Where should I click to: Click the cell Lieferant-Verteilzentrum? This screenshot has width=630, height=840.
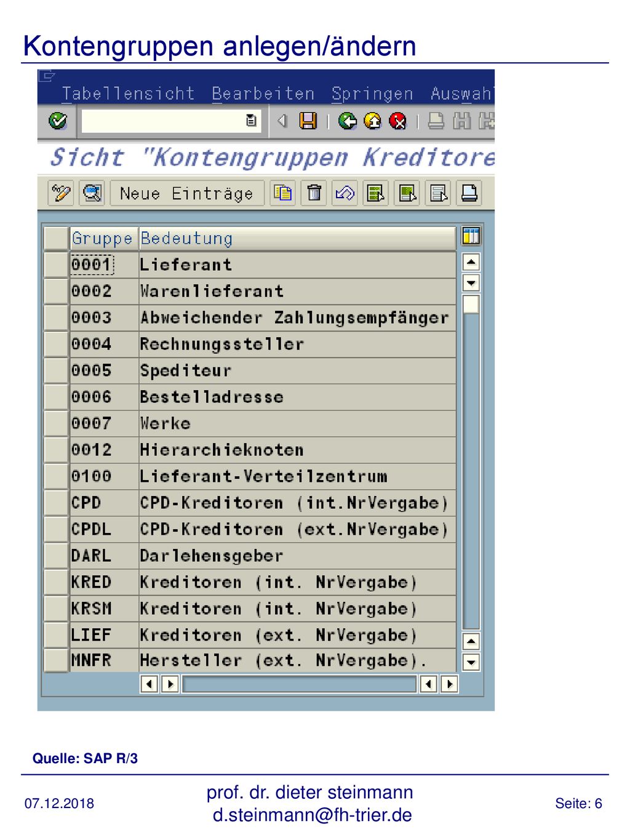coord(297,476)
